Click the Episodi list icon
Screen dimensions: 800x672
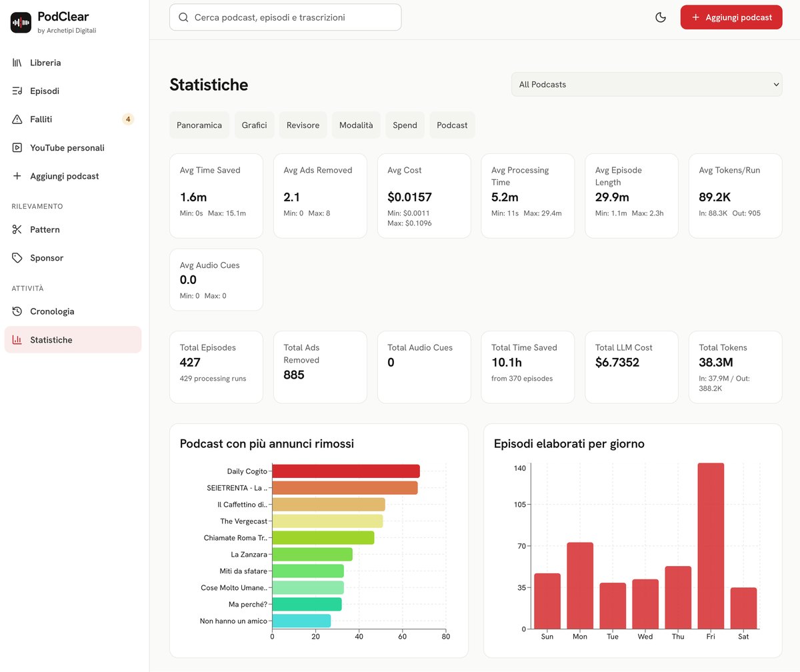click(17, 91)
